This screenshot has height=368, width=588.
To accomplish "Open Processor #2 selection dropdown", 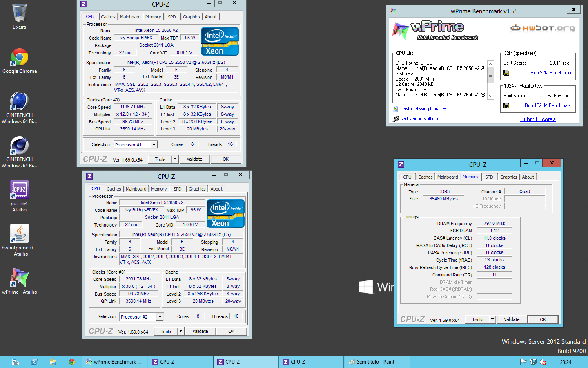I will click(160, 317).
